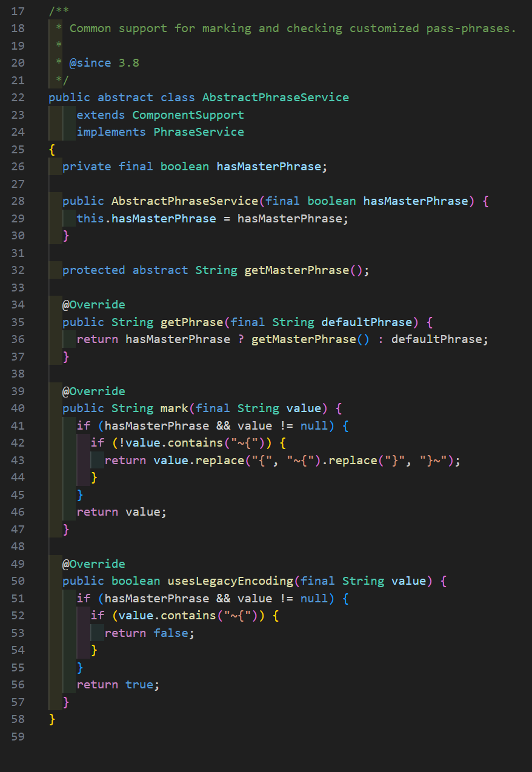Click line number 17 in the gutter
This screenshot has width=532, height=772.
(18, 11)
